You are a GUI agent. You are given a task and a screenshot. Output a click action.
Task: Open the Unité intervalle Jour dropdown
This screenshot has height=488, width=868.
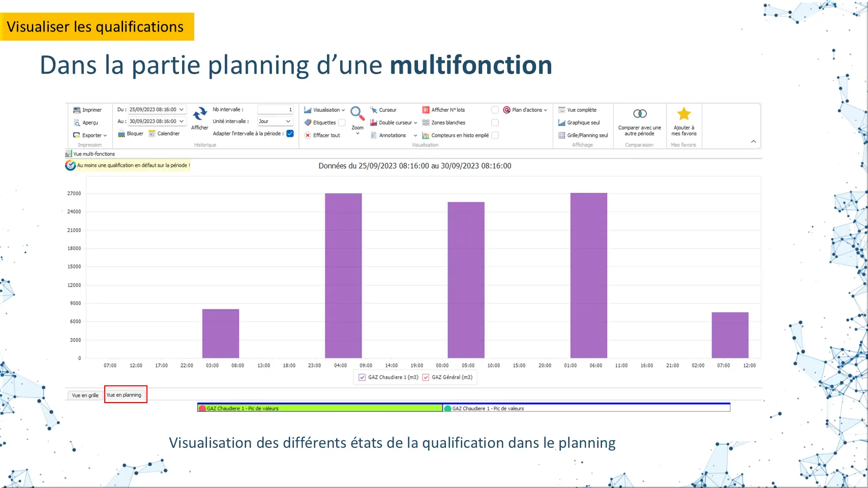(275, 121)
